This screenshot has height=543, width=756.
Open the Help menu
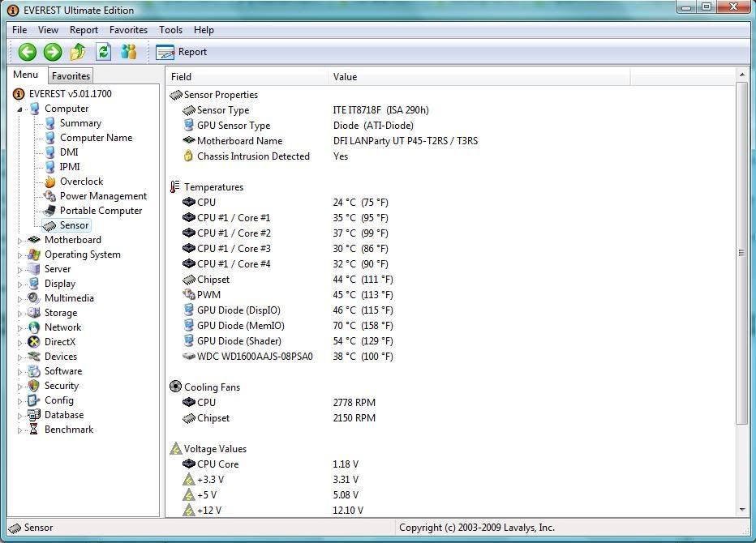pyautogui.click(x=204, y=30)
